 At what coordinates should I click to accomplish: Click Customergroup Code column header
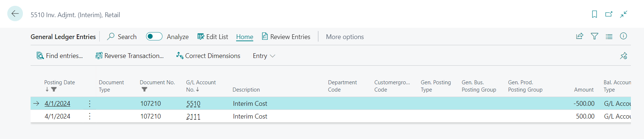392,86
